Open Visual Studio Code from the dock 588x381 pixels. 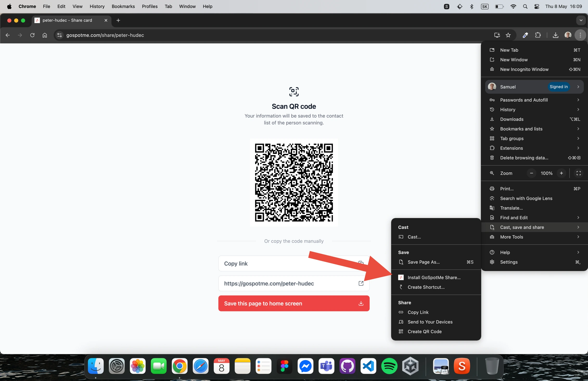click(x=368, y=366)
